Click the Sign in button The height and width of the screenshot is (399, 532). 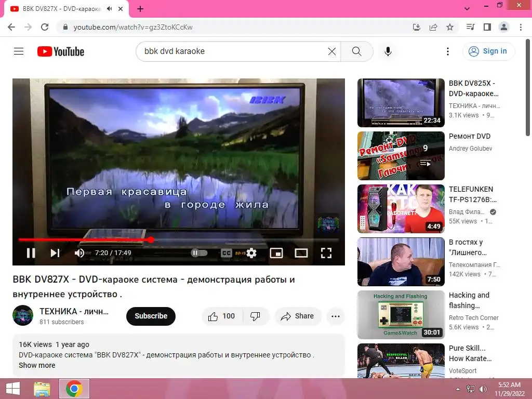[x=488, y=51]
